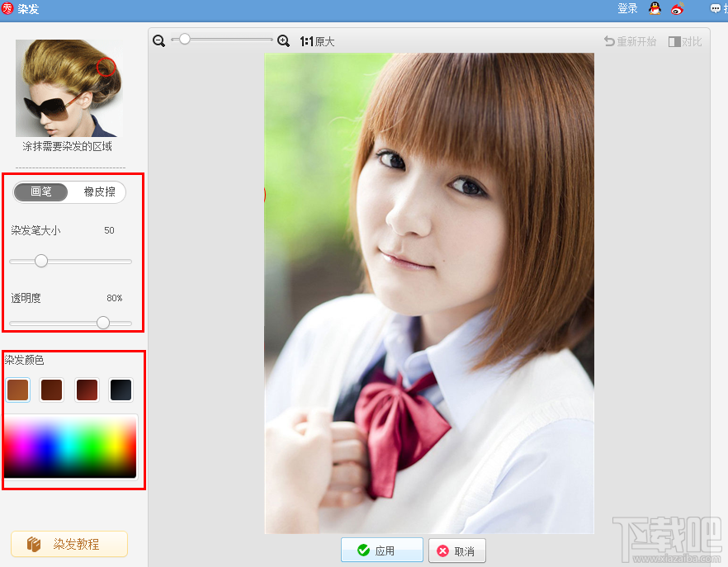Click 重新开始 to restart editing
728x567 pixels.
coord(630,42)
